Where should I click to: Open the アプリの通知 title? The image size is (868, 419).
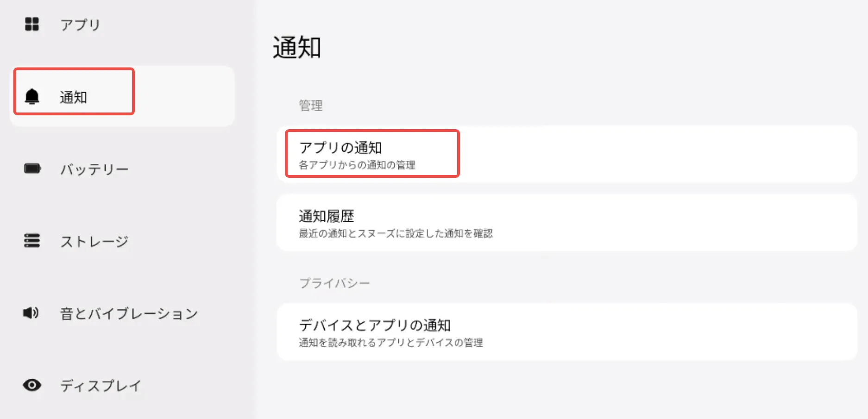pos(340,148)
